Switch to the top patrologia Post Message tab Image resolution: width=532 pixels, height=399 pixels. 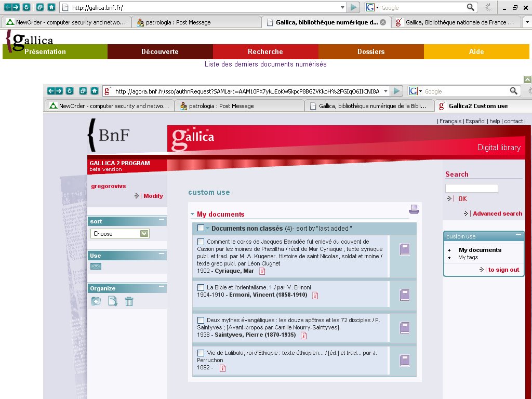coord(197,22)
